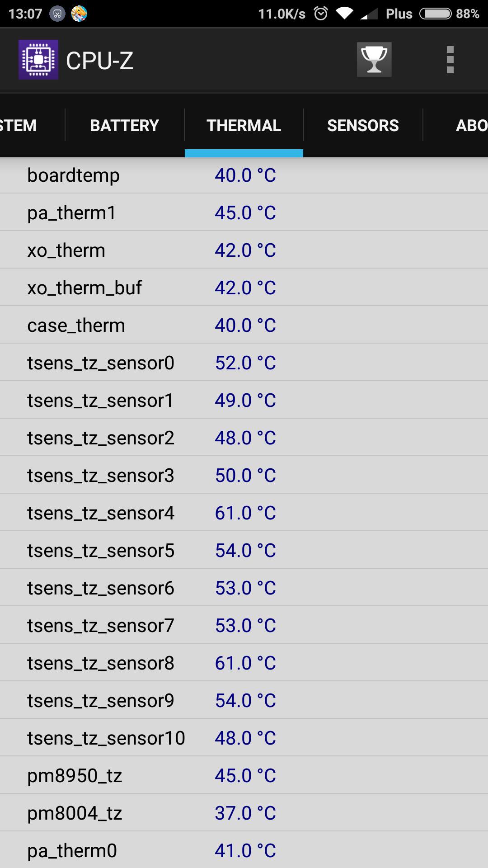The width and height of the screenshot is (488, 868).
Task: Select the xo_therm_buf row
Action: coord(244,288)
